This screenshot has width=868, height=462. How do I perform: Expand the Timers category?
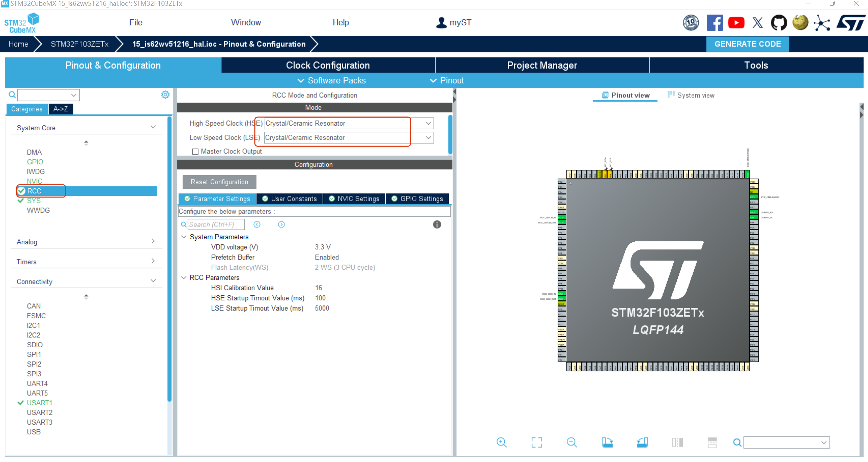(153, 261)
